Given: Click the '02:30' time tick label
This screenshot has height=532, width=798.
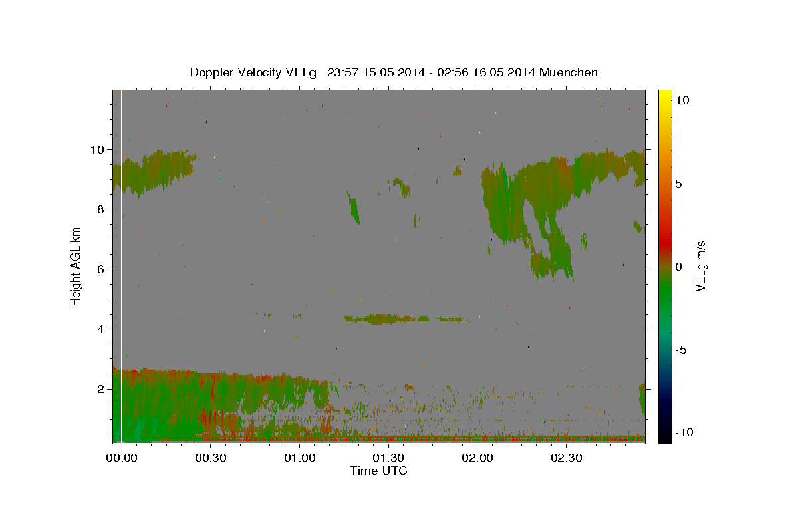Looking at the screenshot, I should click(x=567, y=458).
